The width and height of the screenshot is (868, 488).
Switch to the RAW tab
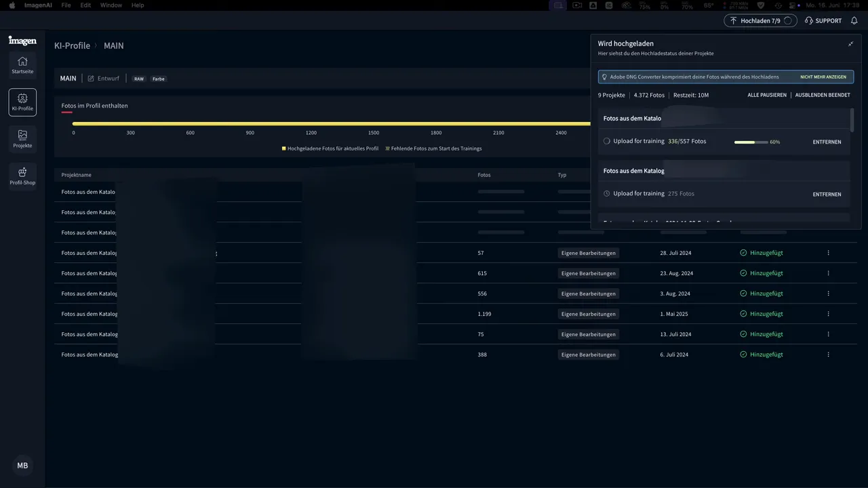[x=138, y=79]
